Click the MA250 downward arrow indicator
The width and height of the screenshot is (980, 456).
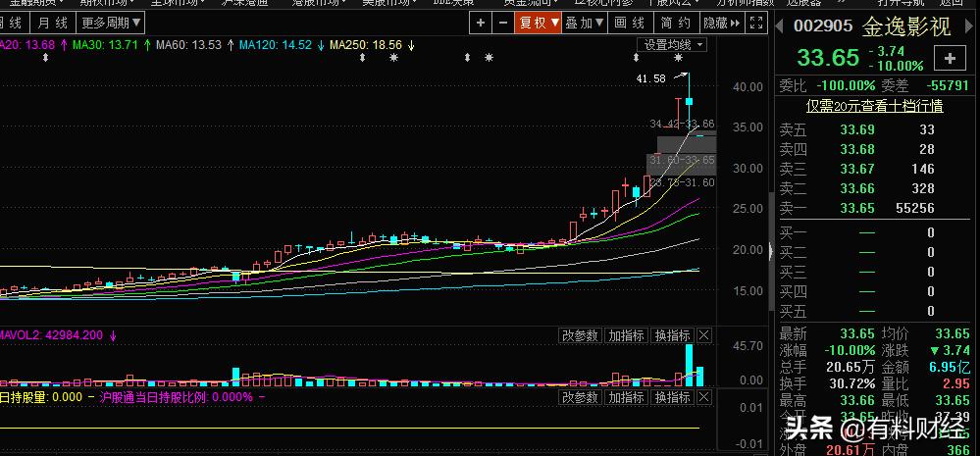click(x=411, y=45)
